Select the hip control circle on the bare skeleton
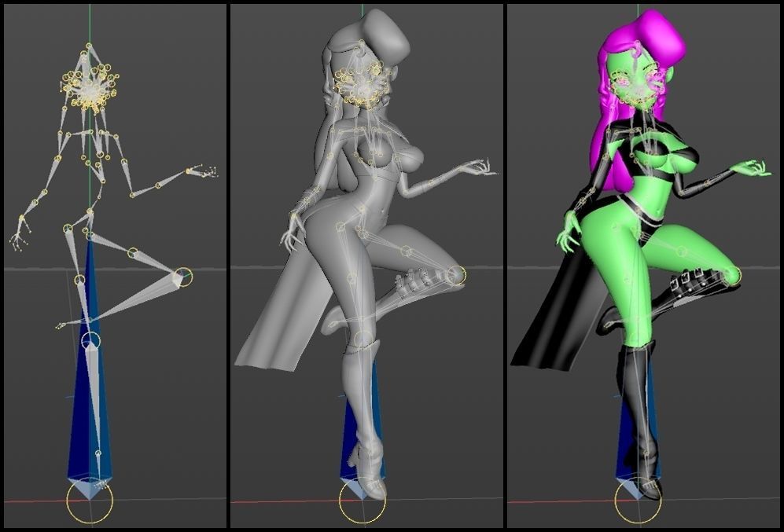The height and width of the screenshot is (532, 784). tap(68, 229)
